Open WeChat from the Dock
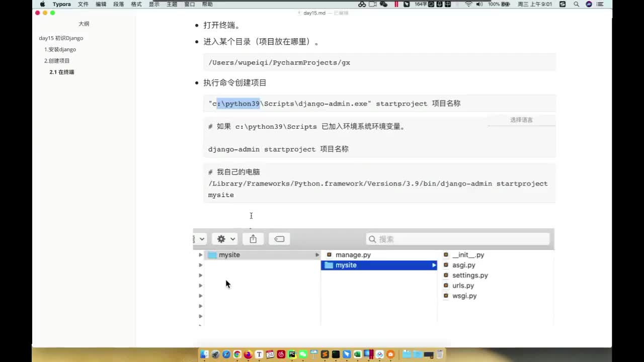 [x=303, y=354]
